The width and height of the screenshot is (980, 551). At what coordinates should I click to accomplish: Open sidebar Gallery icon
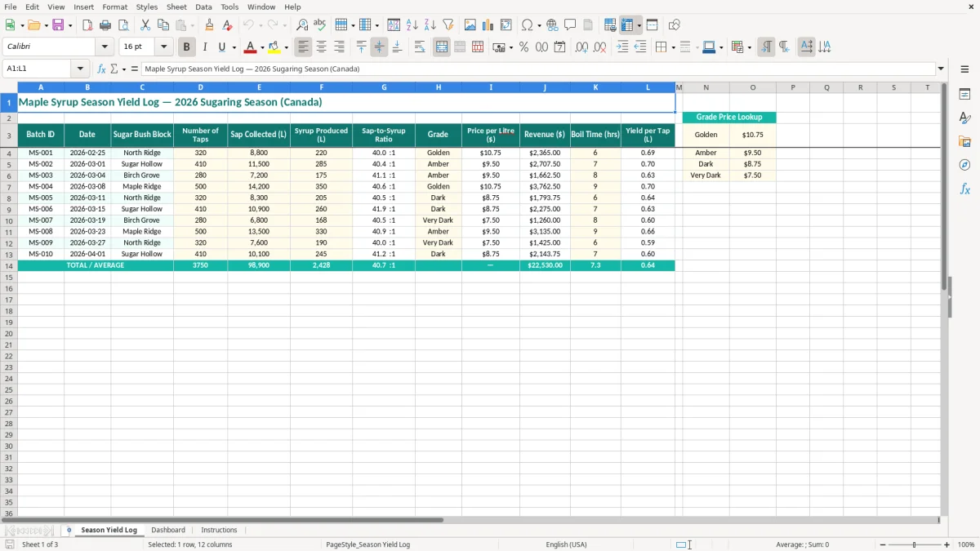pyautogui.click(x=964, y=142)
